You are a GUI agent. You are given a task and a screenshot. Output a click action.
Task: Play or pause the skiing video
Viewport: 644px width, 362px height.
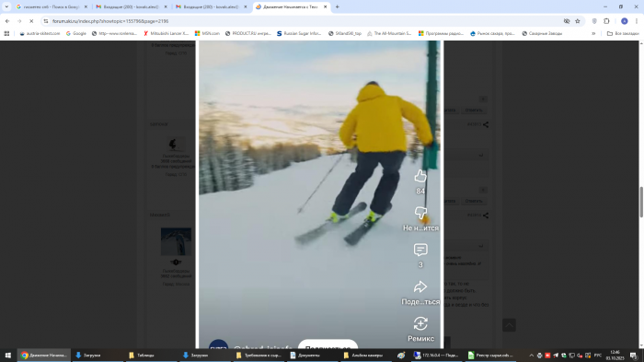pos(319,194)
